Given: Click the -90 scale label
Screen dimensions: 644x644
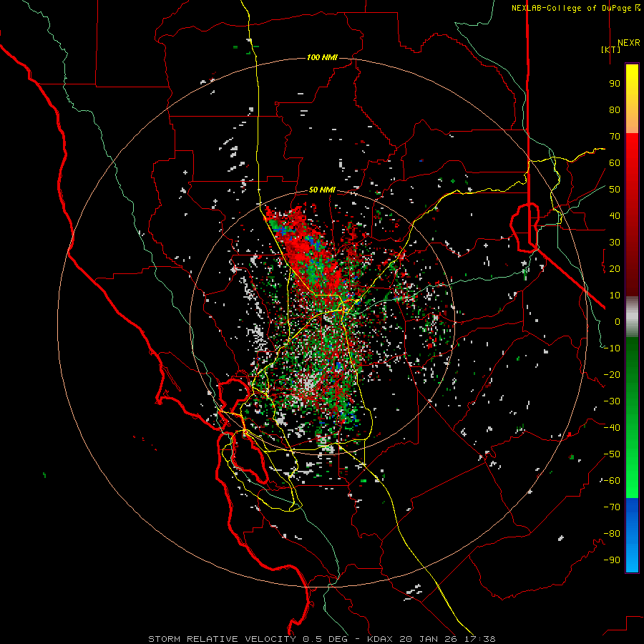Looking at the screenshot, I should tap(612, 560).
